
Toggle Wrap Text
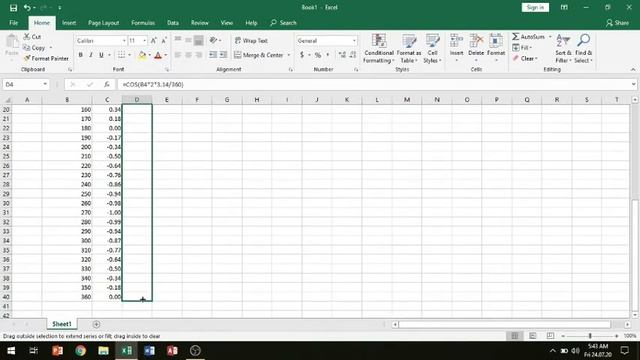(251, 40)
